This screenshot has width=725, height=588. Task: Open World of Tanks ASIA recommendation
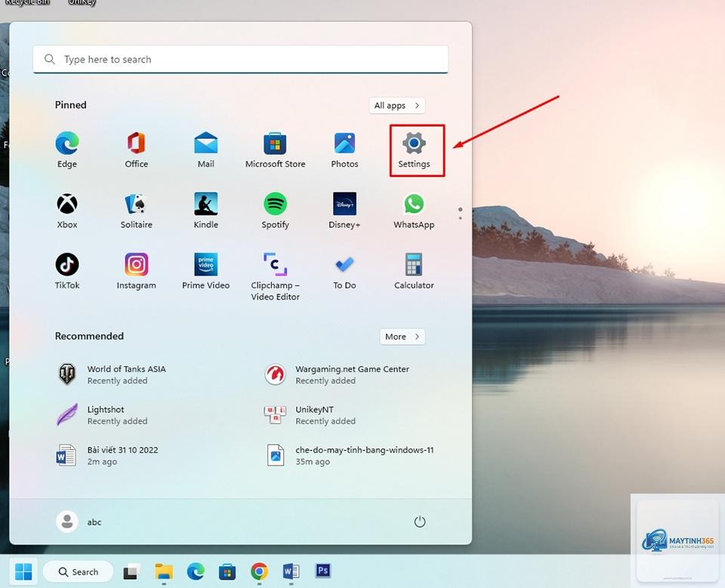[111, 374]
